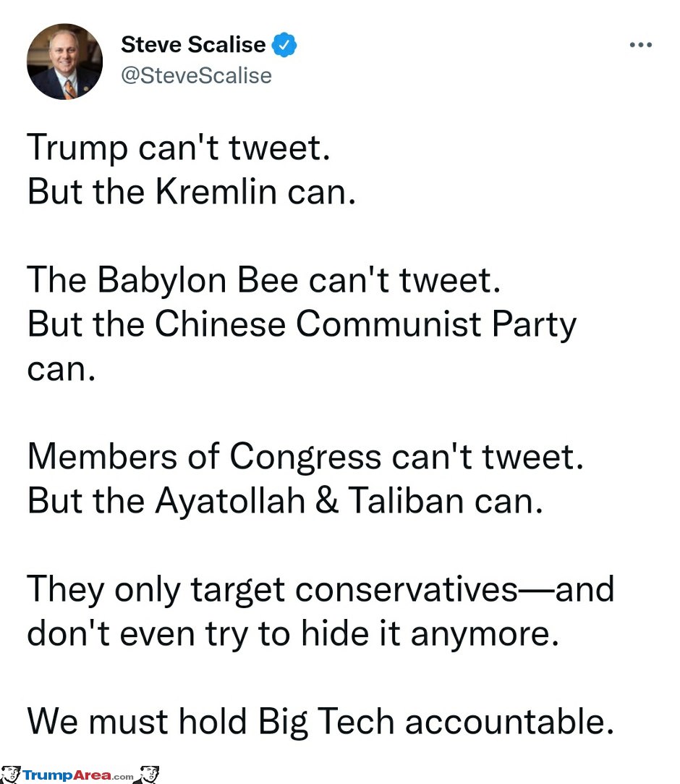680x784 pixels.
Task: Click the blue verified checkmark badge
Action: [284, 44]
